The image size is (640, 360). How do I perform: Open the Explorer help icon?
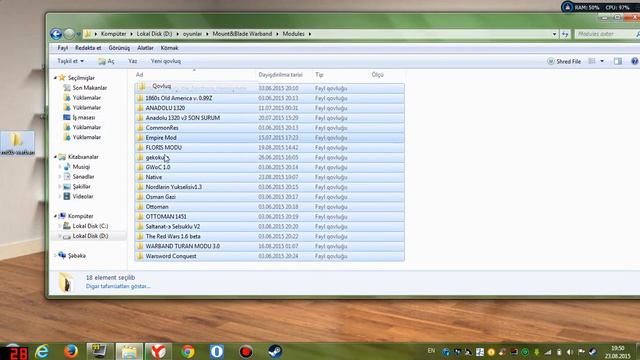(x=635, y=61)
